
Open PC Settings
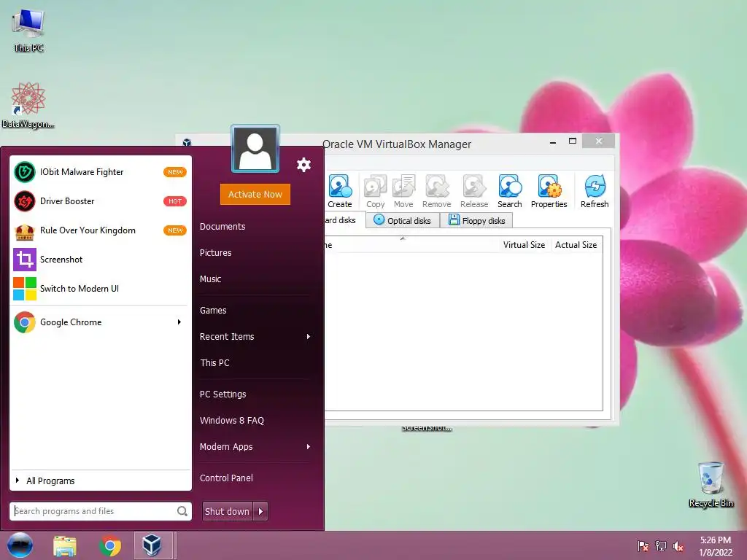point(223,394)
